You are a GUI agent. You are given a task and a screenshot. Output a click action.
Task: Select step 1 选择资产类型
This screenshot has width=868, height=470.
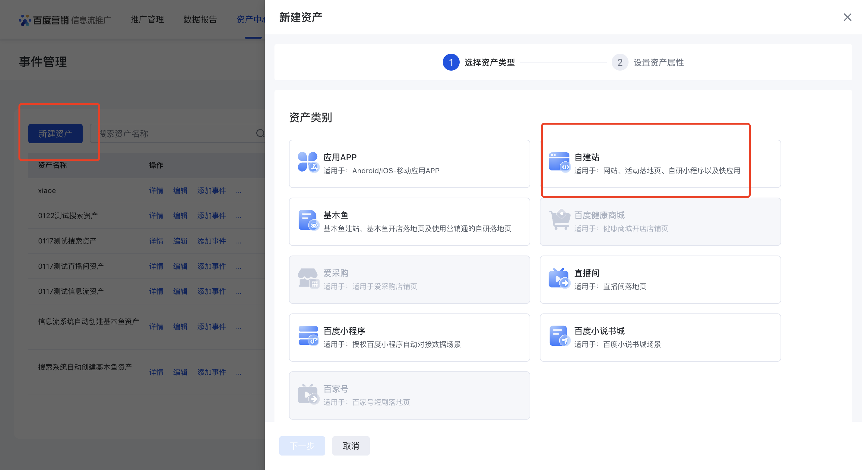click(479, 62)
